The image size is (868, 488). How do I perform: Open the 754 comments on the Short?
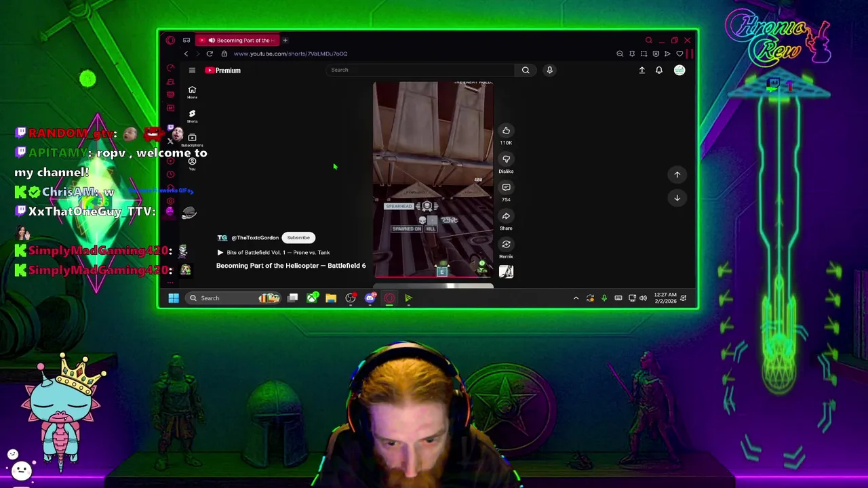point(506,188)
